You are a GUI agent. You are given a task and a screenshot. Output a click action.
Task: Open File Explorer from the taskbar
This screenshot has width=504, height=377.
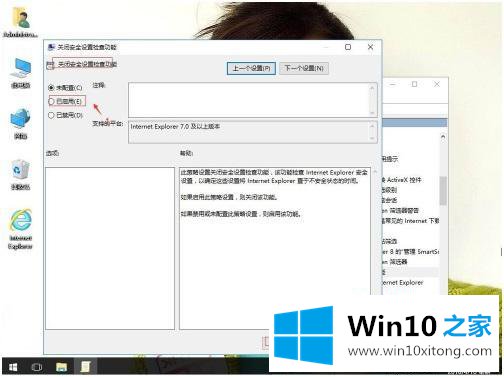point(61,367)
